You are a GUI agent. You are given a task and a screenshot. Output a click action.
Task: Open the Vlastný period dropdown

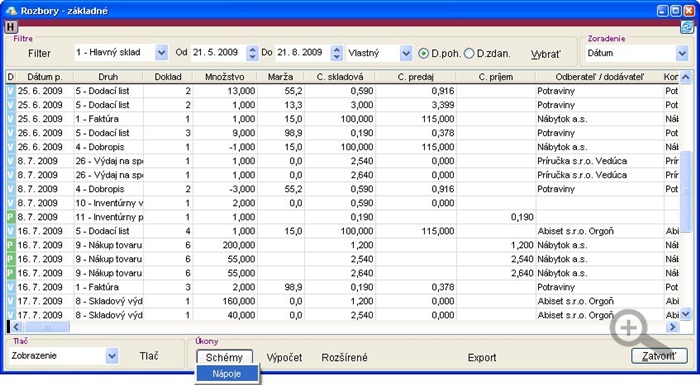(x=406, y=54)
